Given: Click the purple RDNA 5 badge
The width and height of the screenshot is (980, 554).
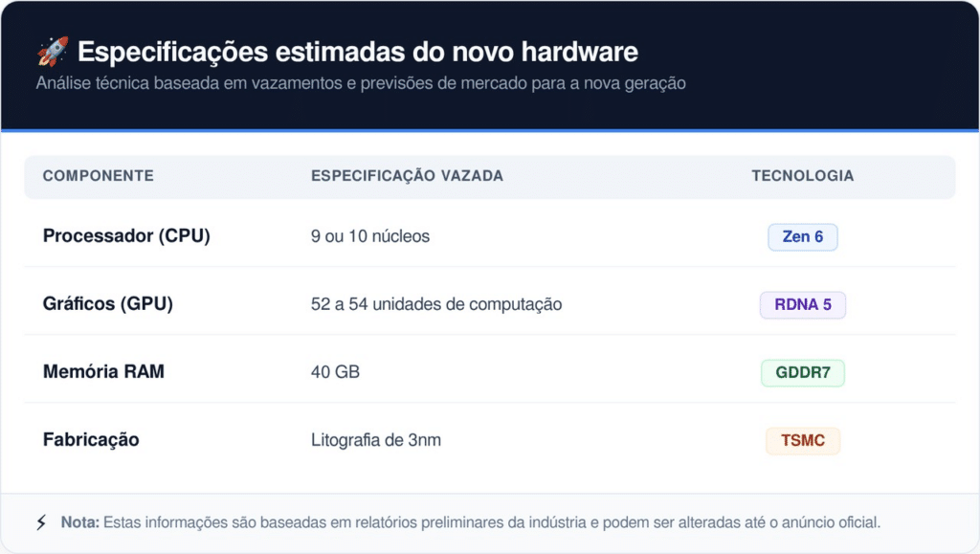Looking at the screenshot, I should click(802, 304).
